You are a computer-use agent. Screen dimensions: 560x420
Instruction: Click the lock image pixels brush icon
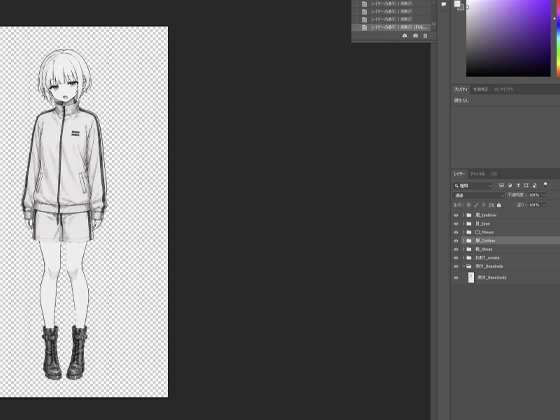476,205
